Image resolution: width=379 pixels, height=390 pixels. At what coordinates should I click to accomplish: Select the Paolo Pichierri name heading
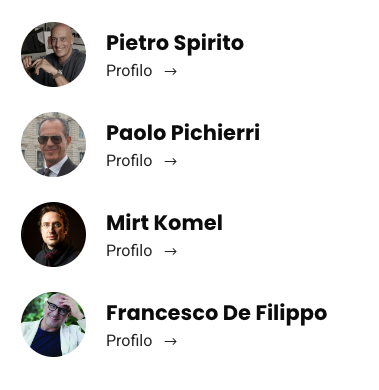[183, 133]
